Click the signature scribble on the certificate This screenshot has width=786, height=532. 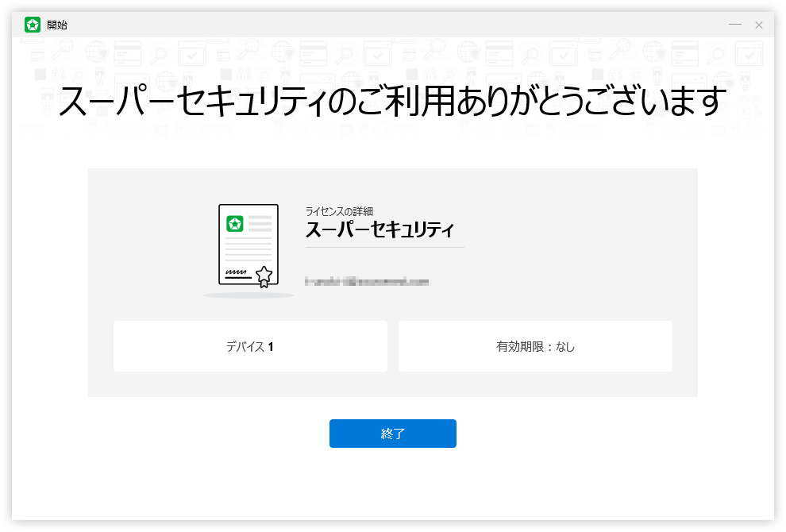236,272
